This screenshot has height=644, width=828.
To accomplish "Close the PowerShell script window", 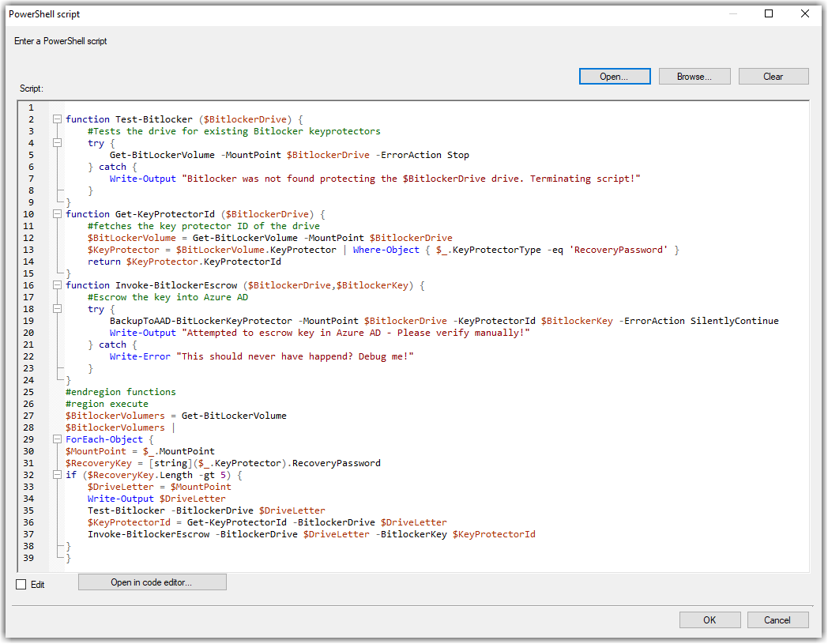I will tap(805, 13).
